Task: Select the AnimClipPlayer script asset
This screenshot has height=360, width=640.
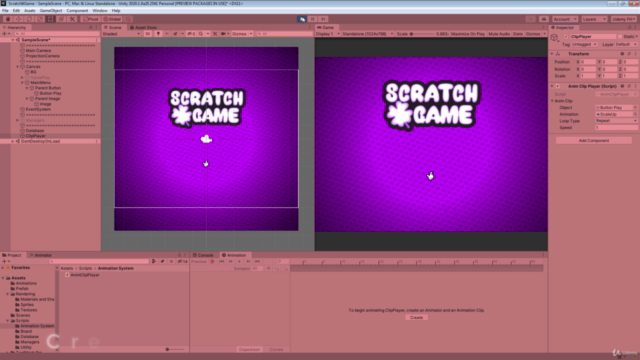Action: 82,275
